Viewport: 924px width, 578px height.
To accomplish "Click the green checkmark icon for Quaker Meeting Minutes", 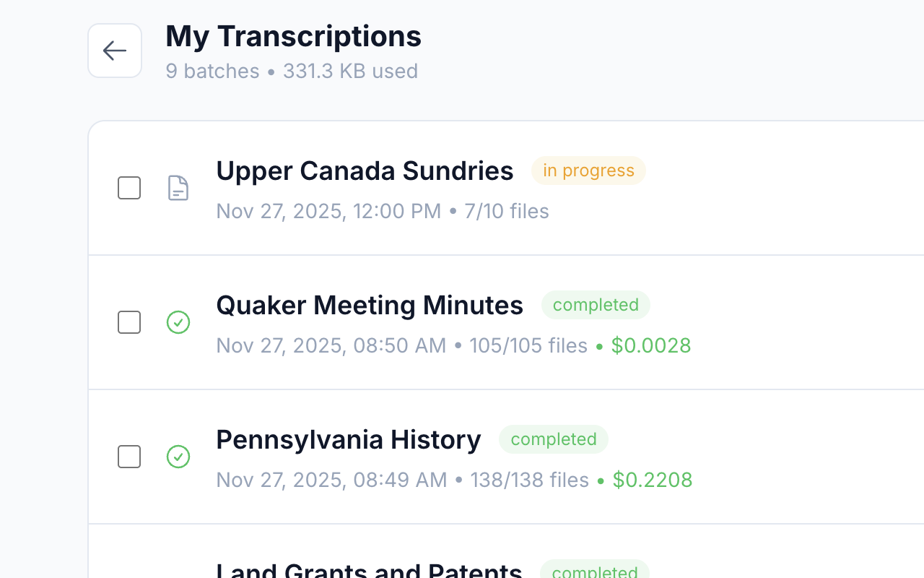I will pos(178,322).
